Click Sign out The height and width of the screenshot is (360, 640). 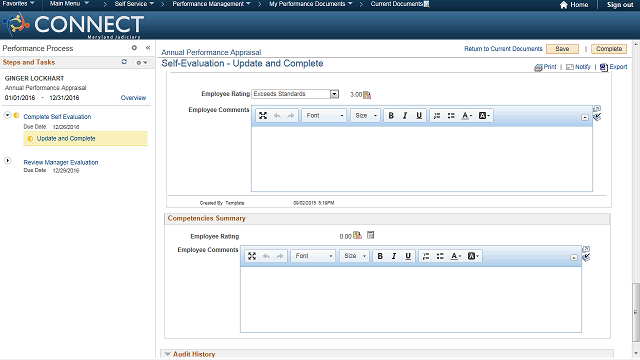[620, 4]
